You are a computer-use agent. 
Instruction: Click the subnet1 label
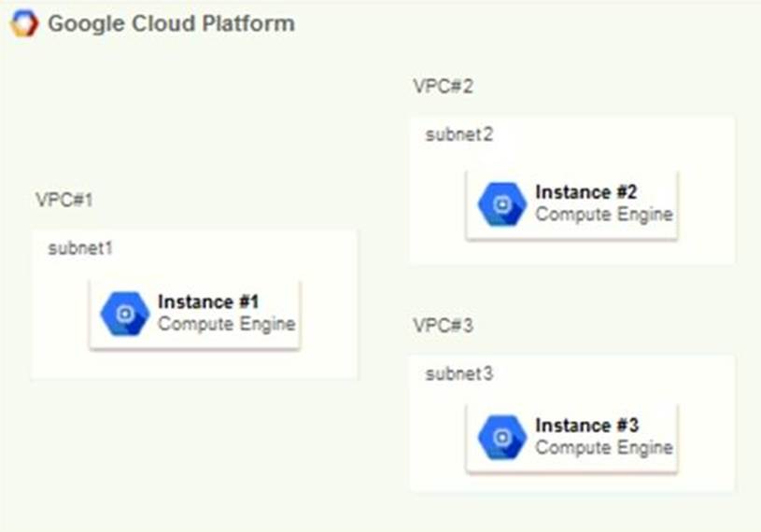tap(80, 248)
